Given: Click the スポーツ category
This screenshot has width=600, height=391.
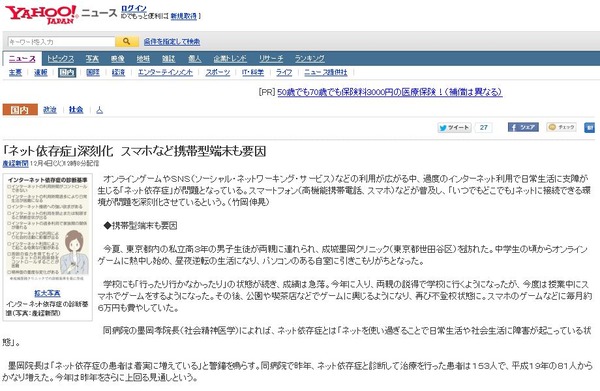Looking at the screenshot, I should tap(218, 72).
